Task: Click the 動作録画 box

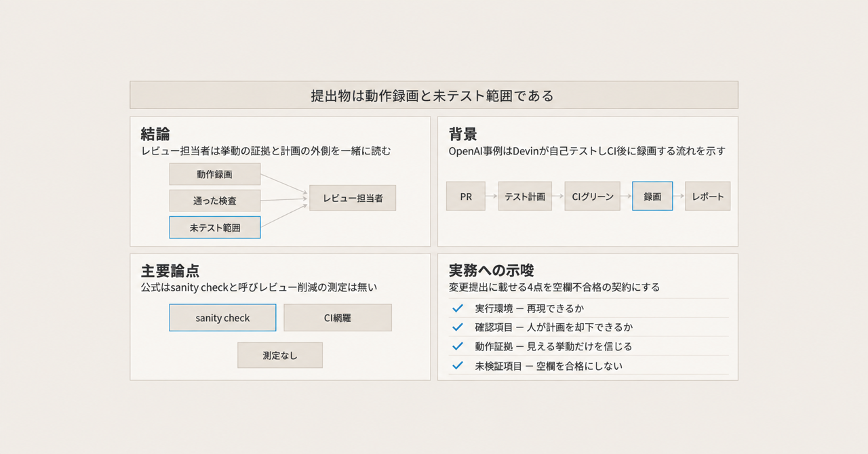Action: 214,174
